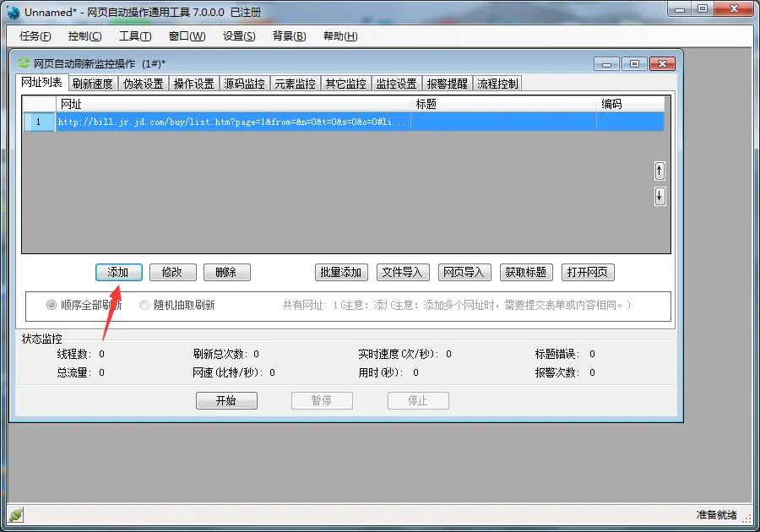Open the 窗口(W) menu
Viewport: 760px width, 532px height.
tap(187, 36)
